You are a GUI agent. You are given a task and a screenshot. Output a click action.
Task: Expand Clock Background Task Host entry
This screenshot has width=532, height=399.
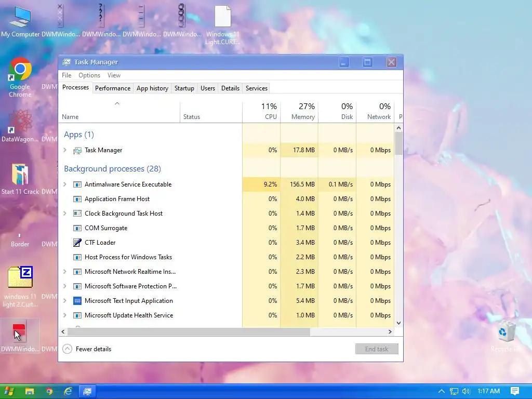tap(65, 214)
